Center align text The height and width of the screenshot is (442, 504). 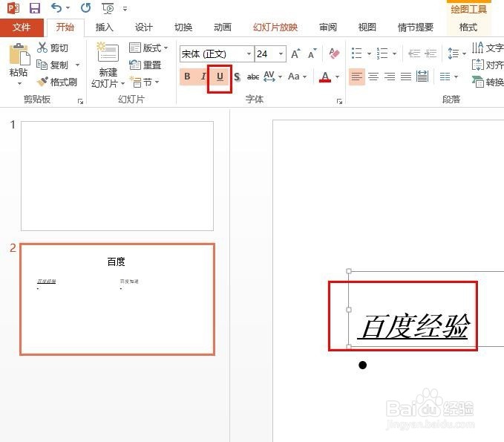click(373, 77)
